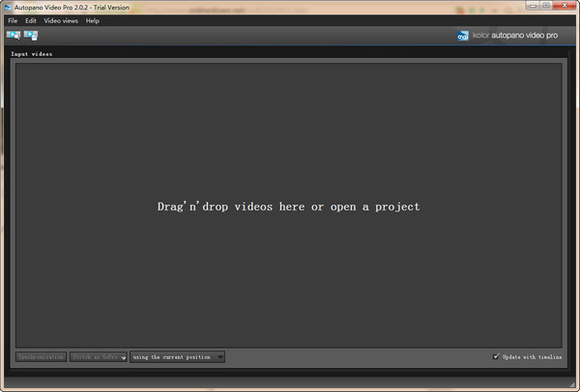Click the drag'n'drop videos drop area
Image resolution: width=580 pixels, height=392 pixels.
pyautogui.click(x=289, y=206)
